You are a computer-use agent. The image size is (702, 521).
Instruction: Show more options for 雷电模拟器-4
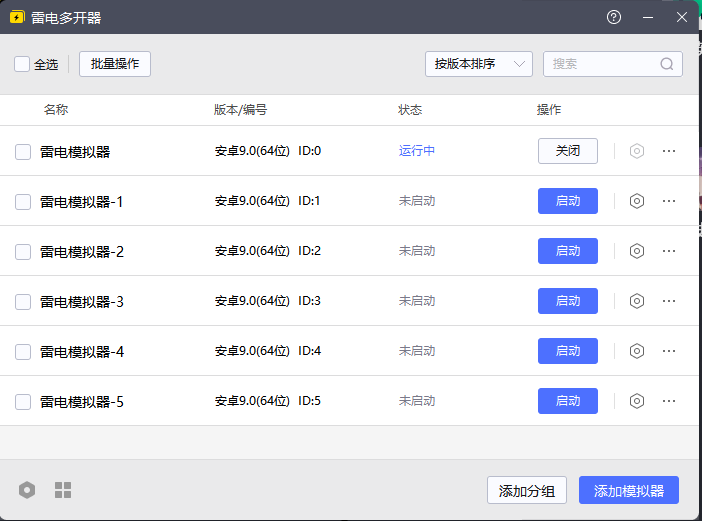coord(669,351)
